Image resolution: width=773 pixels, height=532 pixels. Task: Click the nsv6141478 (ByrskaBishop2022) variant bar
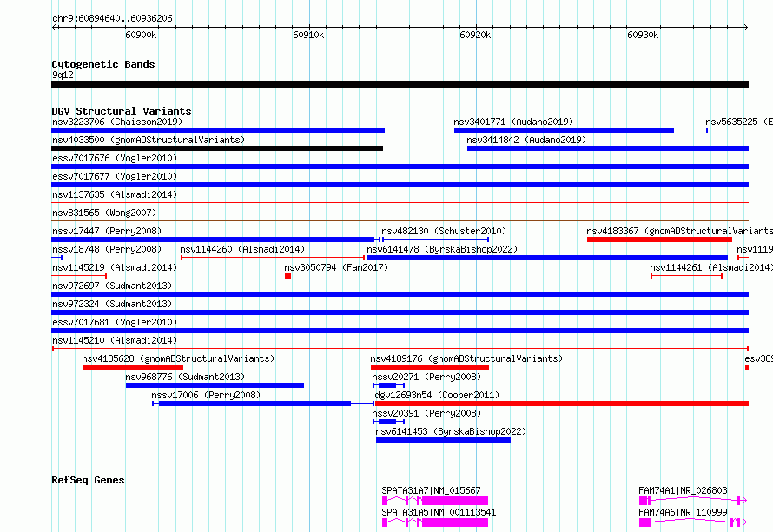coord(547,258)
